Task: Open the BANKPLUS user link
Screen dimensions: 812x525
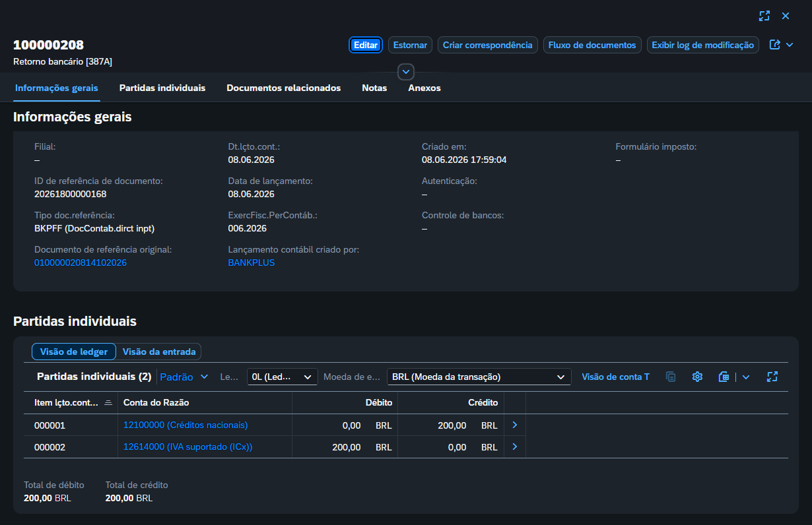Action: (x=252, y=262)
